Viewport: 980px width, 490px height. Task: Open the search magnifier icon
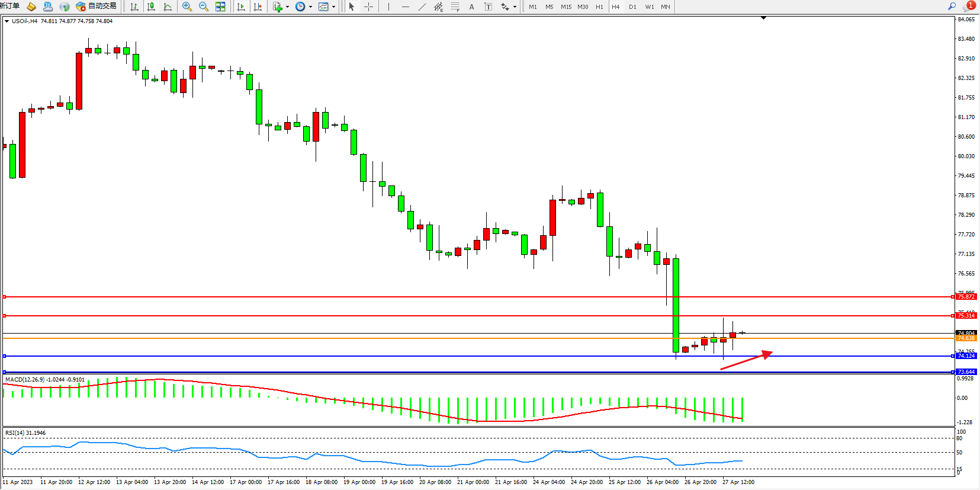[952, 6]
